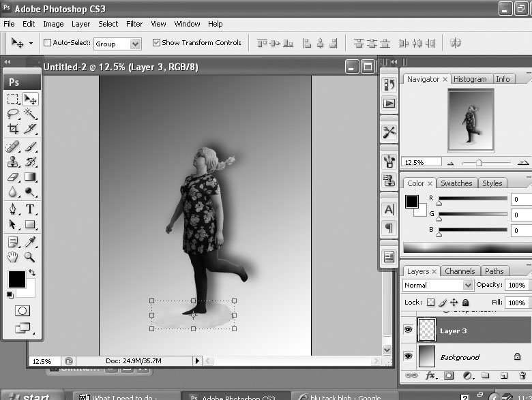Select the Healing Brush tool
This screenshot has height=400, width=532.
(x=12, y=147)
